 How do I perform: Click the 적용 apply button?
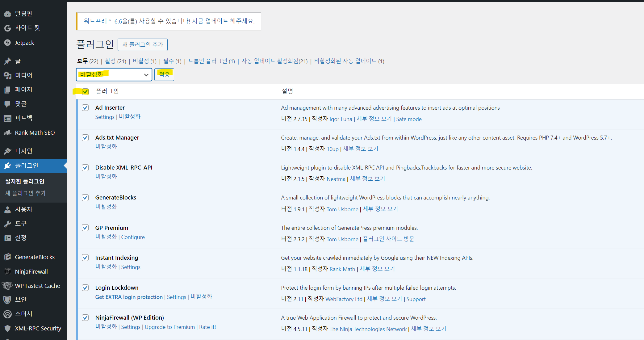tap(164, 74)
